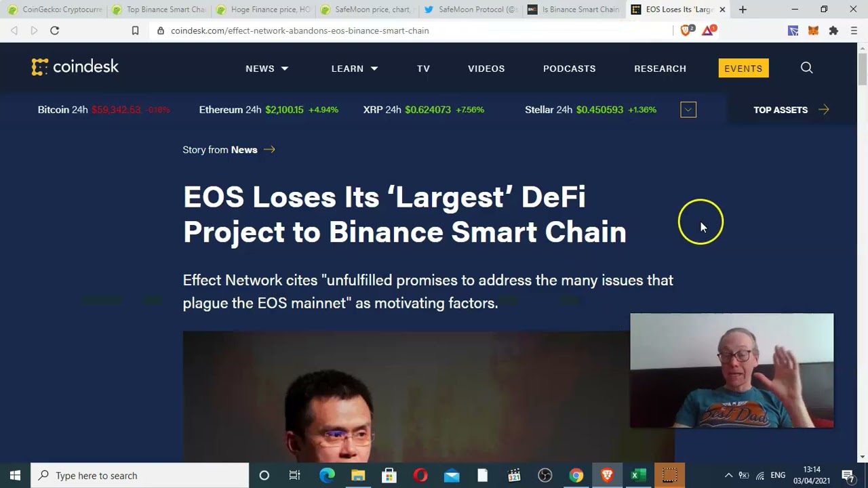The height and width of the screenshot is (488, 868).
Task: Show hidden system tray icons
Action: click(728, 475)
